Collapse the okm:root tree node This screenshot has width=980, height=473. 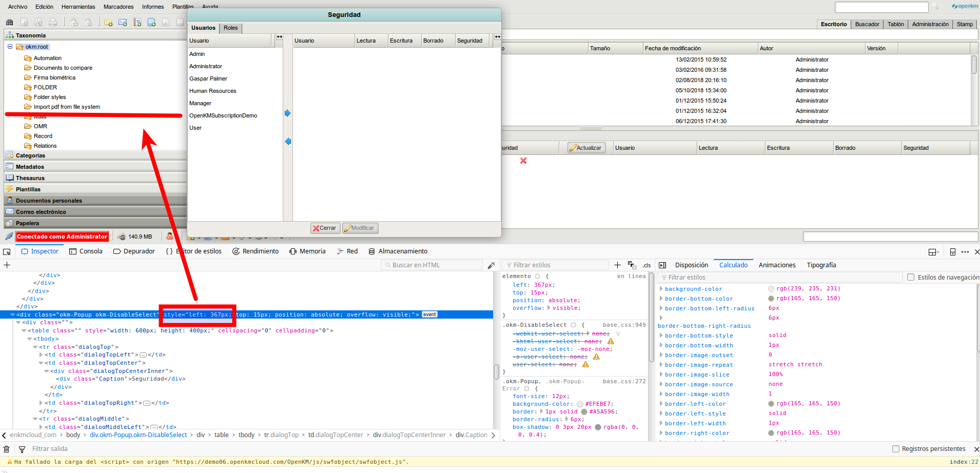coord(10,47)
